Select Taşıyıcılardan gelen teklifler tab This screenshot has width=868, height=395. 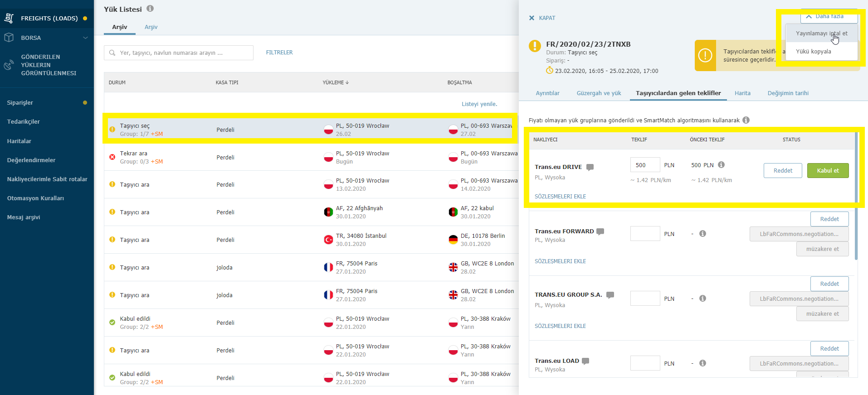point(678,93)
